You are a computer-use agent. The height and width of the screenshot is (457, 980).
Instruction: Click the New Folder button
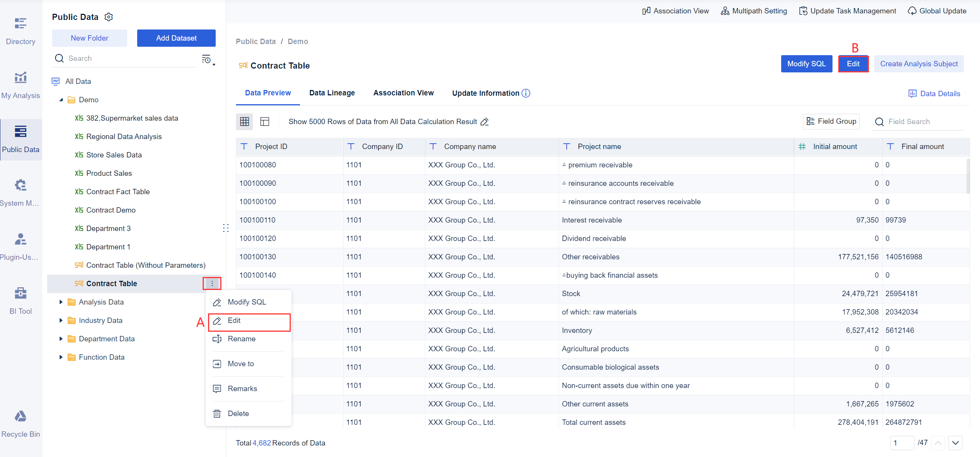[x=89, y=38]
